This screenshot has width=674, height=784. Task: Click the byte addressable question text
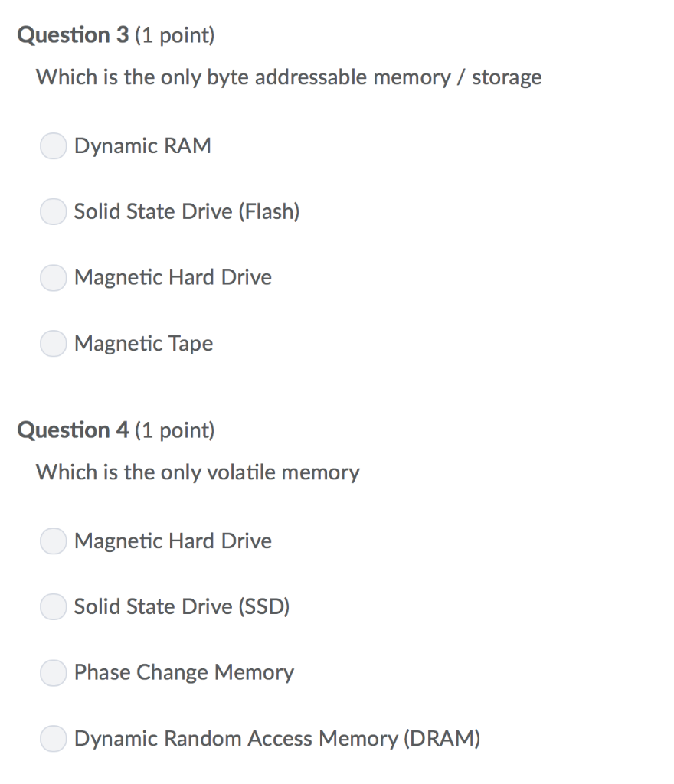288,77
